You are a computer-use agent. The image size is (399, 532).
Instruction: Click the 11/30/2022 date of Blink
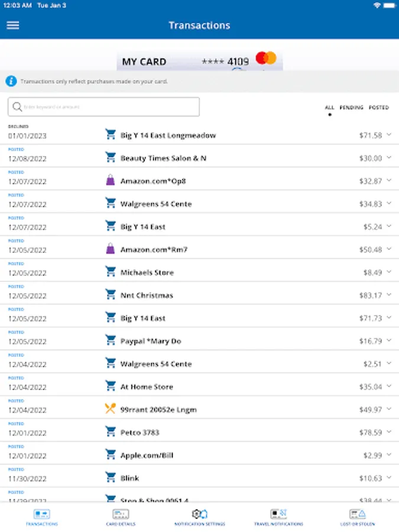click(27, 479)
